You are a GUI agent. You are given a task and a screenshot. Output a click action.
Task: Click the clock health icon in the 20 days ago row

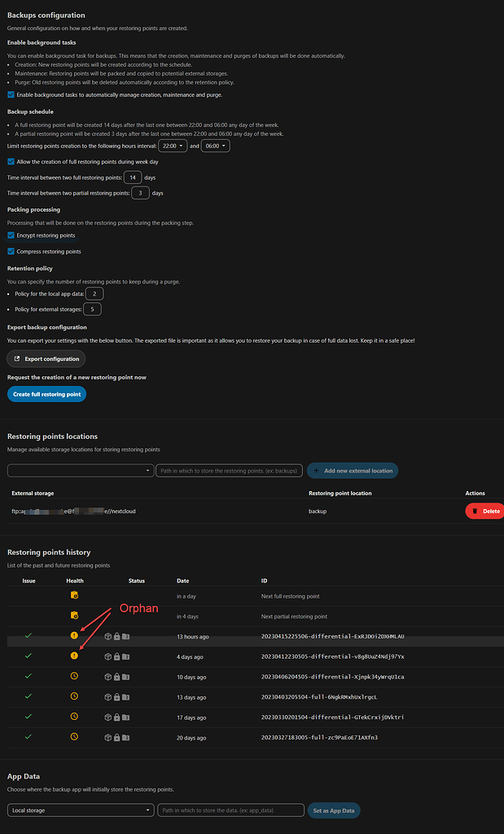[74, 736]
